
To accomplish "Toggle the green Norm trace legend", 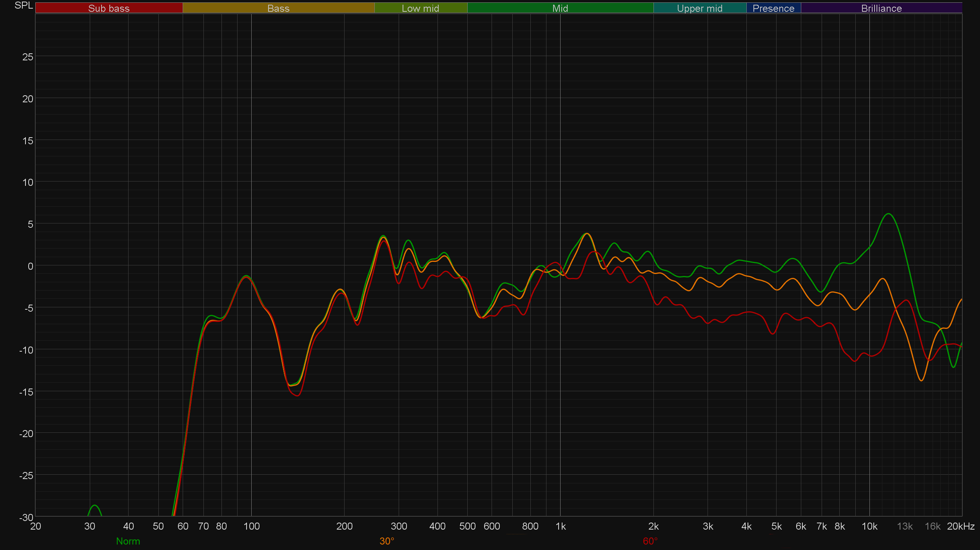I will click(128, 541).
